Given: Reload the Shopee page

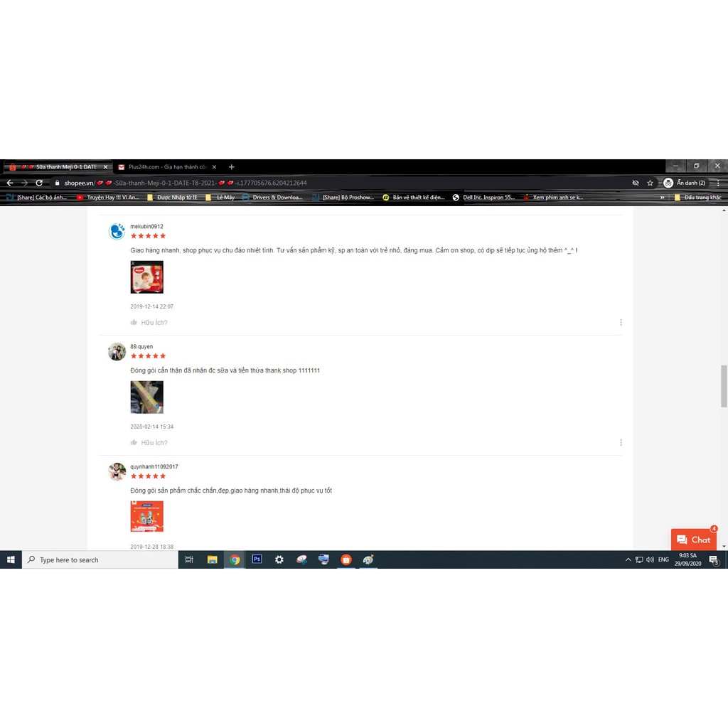Looking at the screenshot, I should 39,183.
